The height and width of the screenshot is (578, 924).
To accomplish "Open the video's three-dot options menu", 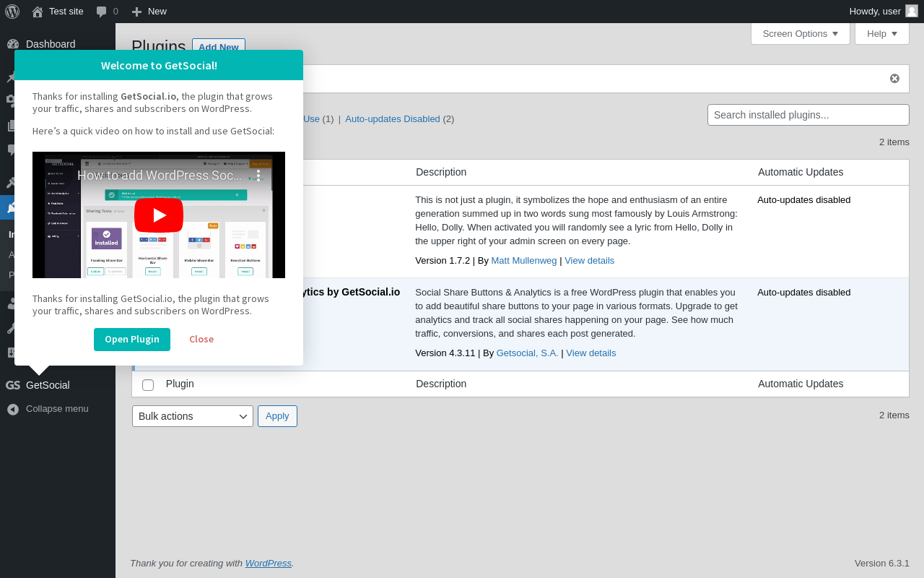I will (258, 176).
